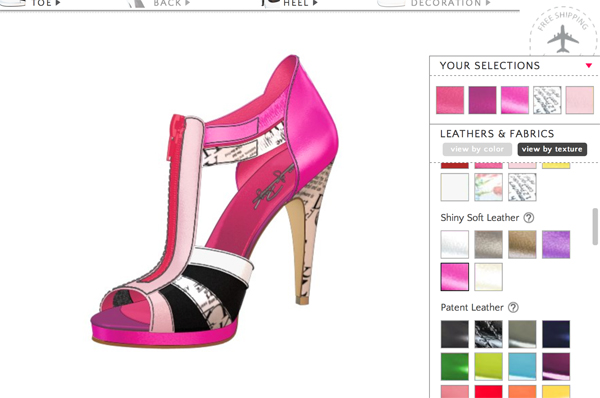Open the Back section tab
This screenshot has height=398, width=600.
[x=171, y=3]
